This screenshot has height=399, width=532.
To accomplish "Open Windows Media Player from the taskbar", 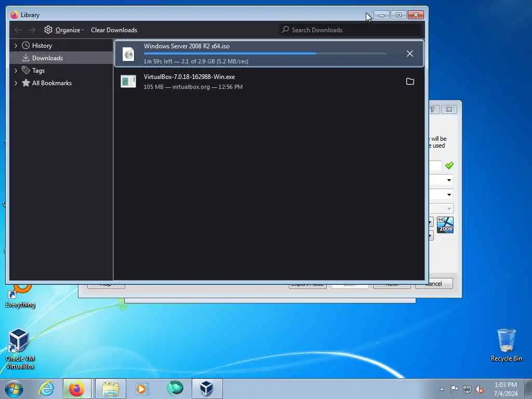I will pos(141,389).
